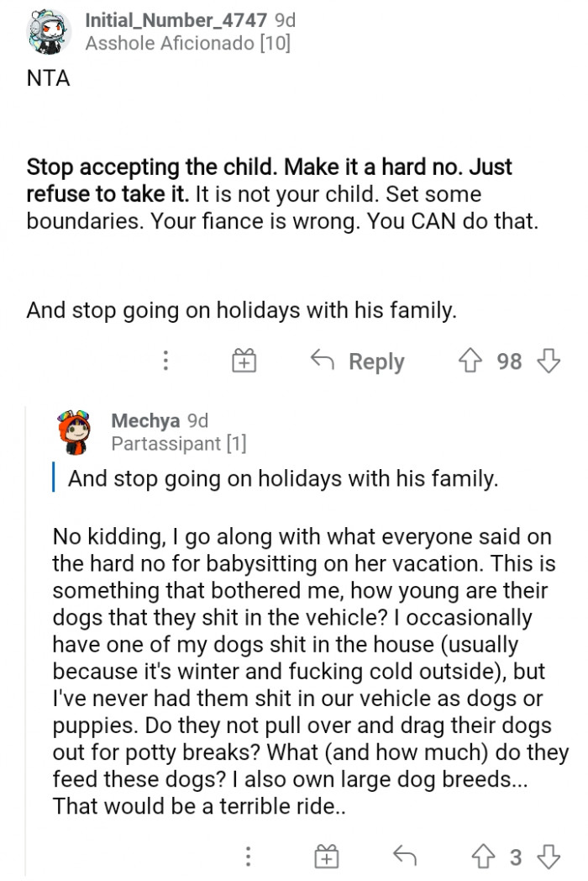This screenshot has height=881, width=588.
Task: Tap the Asshole Aficionado [10] flair
Action: [187, 43]
